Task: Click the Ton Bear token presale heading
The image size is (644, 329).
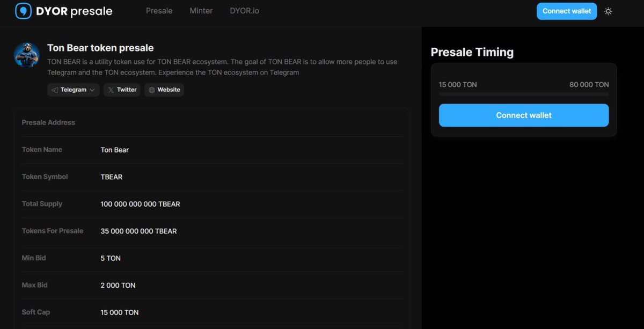Action: pos(100,48)
